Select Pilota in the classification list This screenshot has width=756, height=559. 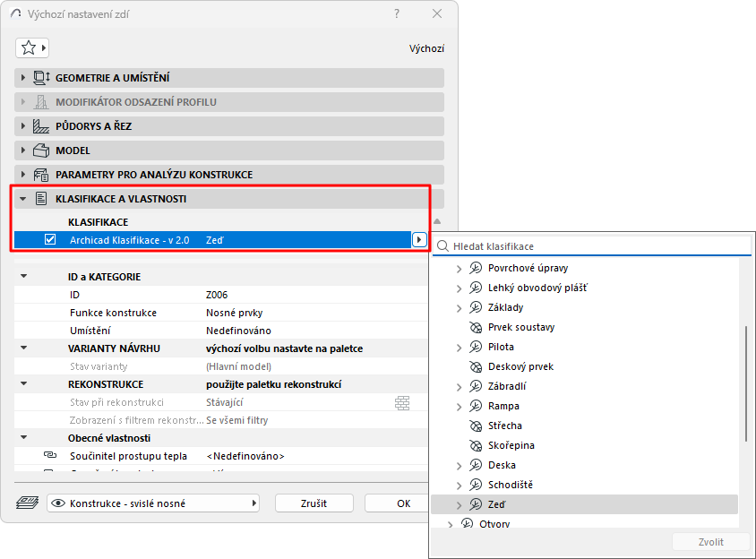(x=501, y=347)
